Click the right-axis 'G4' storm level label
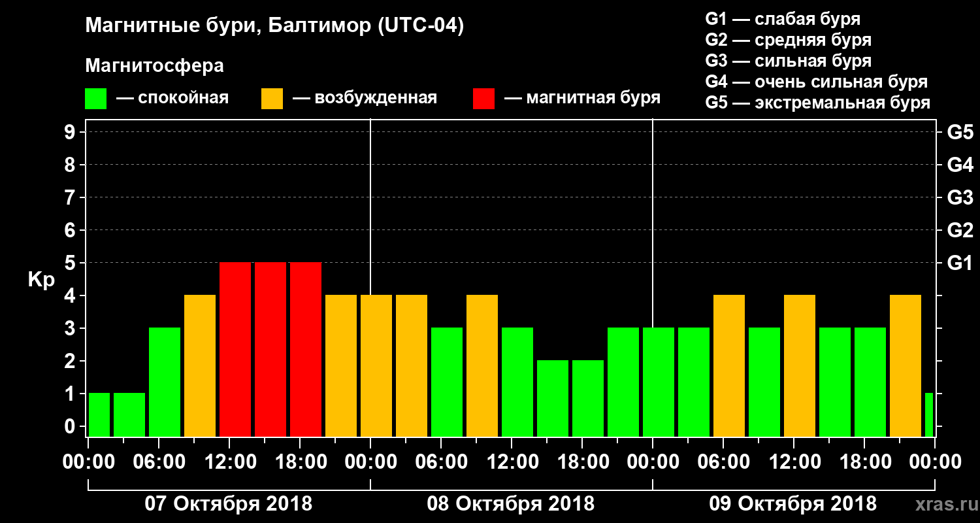This screenshot has width=980, height=523. pos(960,165)
